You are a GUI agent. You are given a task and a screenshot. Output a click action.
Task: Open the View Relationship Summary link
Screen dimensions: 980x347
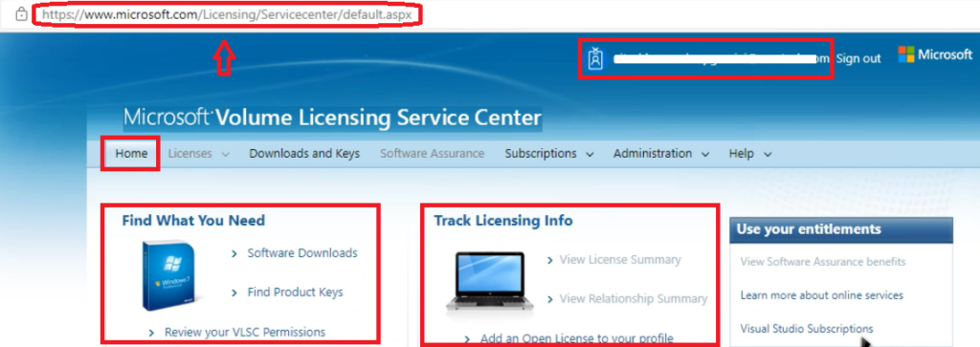[x=634, y=298]
